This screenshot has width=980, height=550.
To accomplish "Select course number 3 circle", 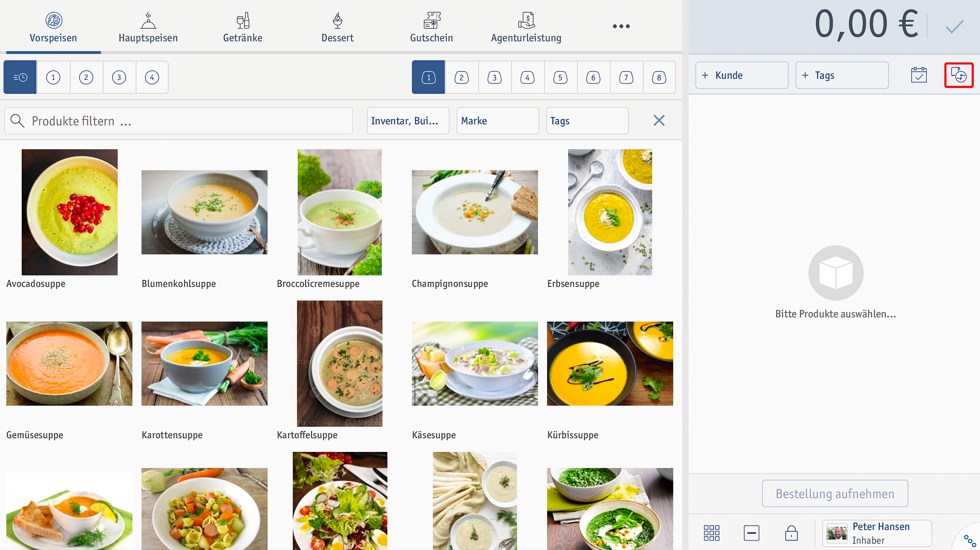I will pyautogui.click(x=119, y=77).
